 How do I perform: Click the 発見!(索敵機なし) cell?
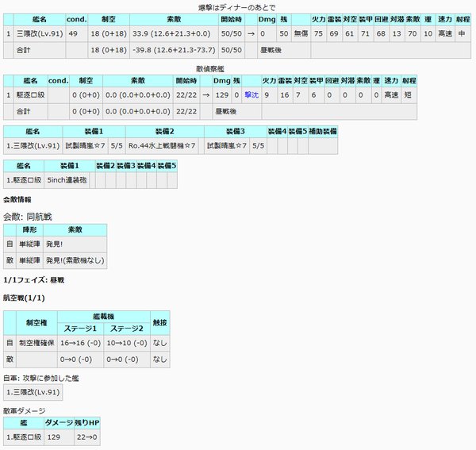pyautogui.click(x=75, y=260)
